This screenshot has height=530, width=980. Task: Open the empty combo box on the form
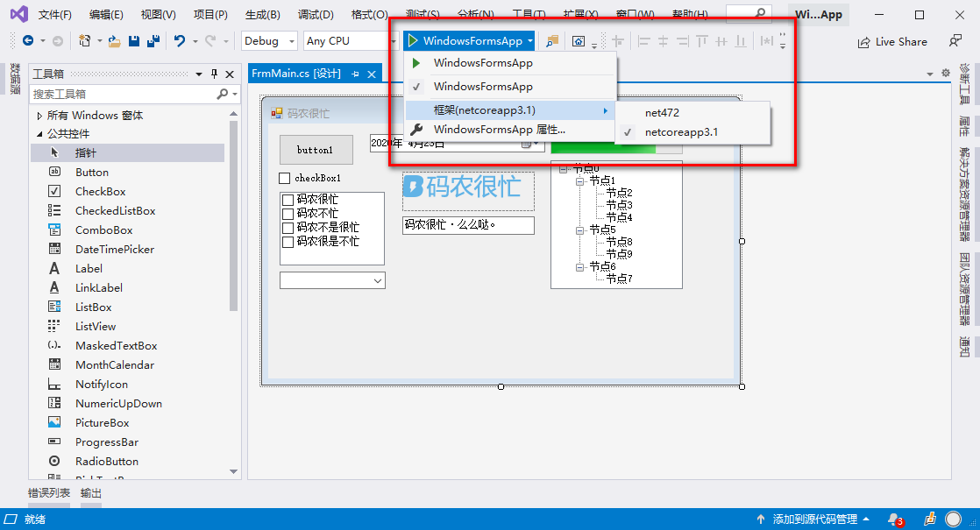(x=378, y=281)
